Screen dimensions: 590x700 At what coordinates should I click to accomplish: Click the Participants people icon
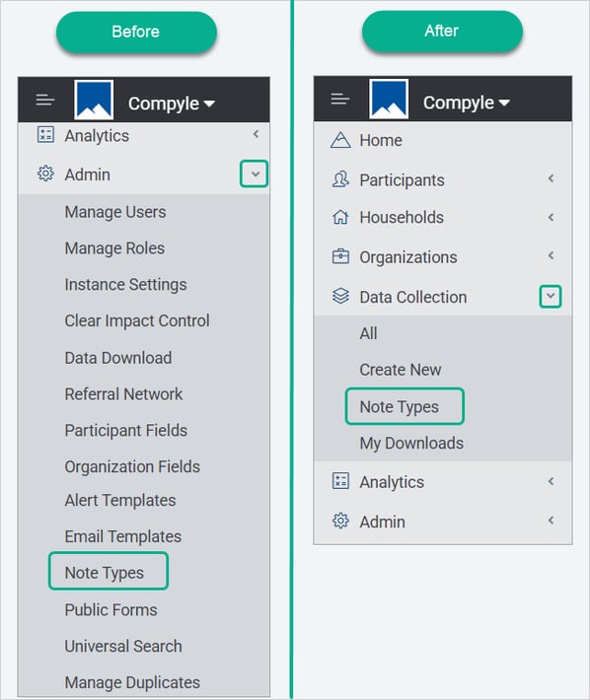pyautogui.click(x=340, y=179)
